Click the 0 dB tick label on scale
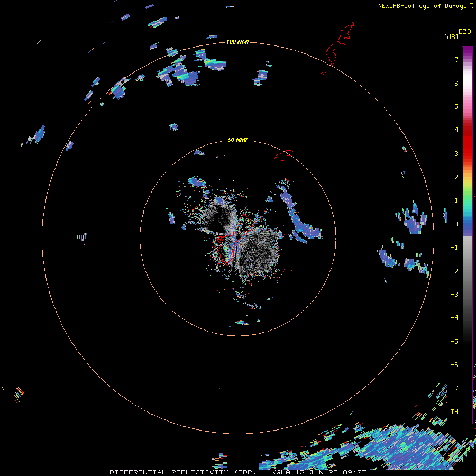476x476 pixels. pyautogui.click(x=456, y=224)
